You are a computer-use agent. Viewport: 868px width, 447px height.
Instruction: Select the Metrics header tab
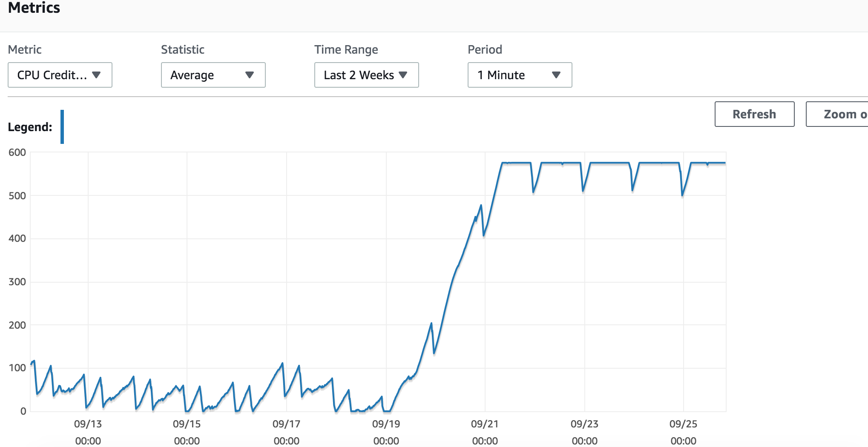click(34, 8)
